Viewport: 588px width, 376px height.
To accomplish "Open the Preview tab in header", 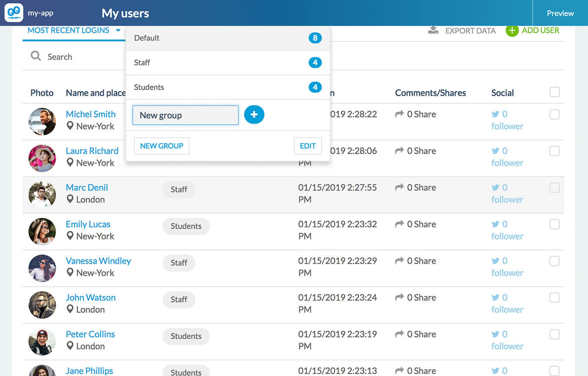I will point(560,13).
